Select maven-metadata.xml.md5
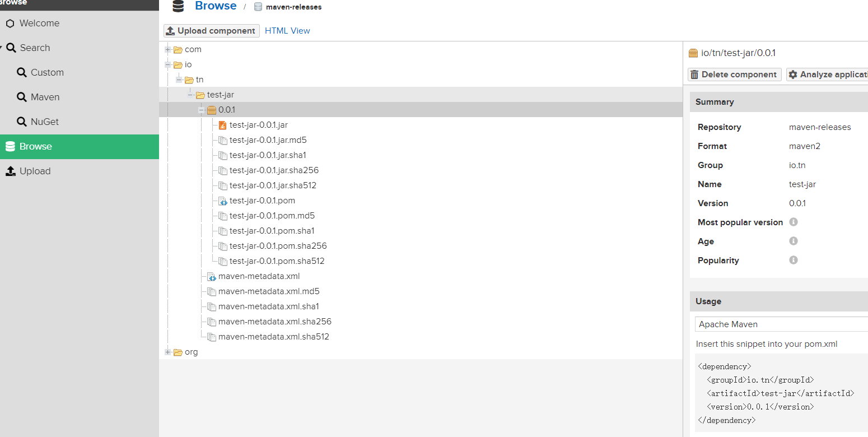The width and height of the screenshot is (868, 437). [x=269, y=291]
